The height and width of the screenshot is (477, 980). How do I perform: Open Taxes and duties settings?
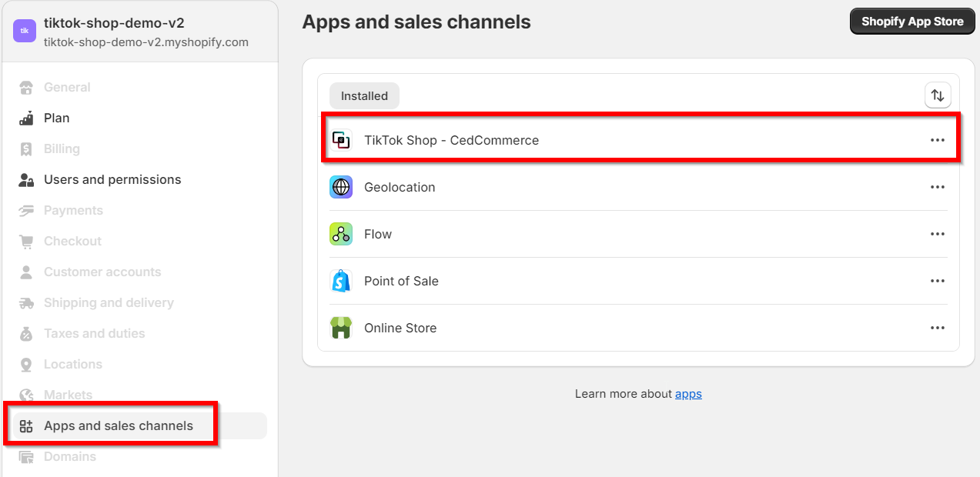pyautogui.click(x=94, y=333)
